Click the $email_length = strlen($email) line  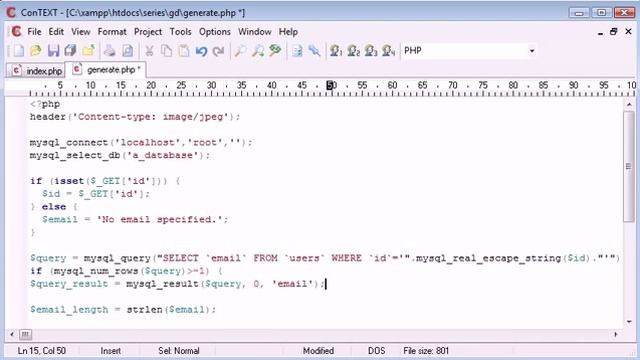point(123,309)
